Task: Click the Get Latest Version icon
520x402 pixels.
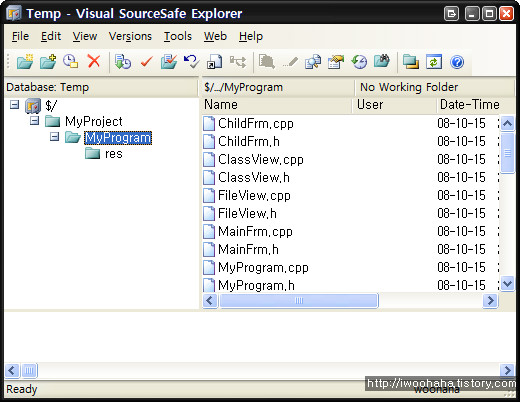Action: tap(123, 62)
